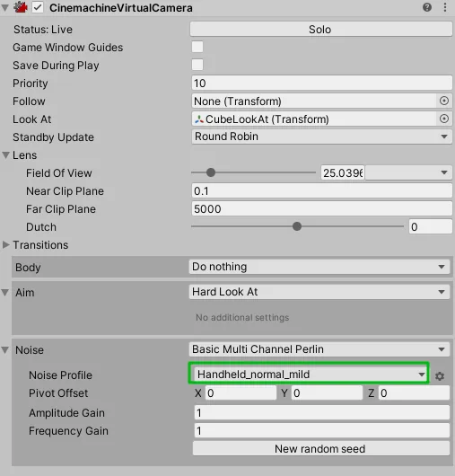Collapse the CinemachineVirtualCamera component foldout

coord(4,7)
